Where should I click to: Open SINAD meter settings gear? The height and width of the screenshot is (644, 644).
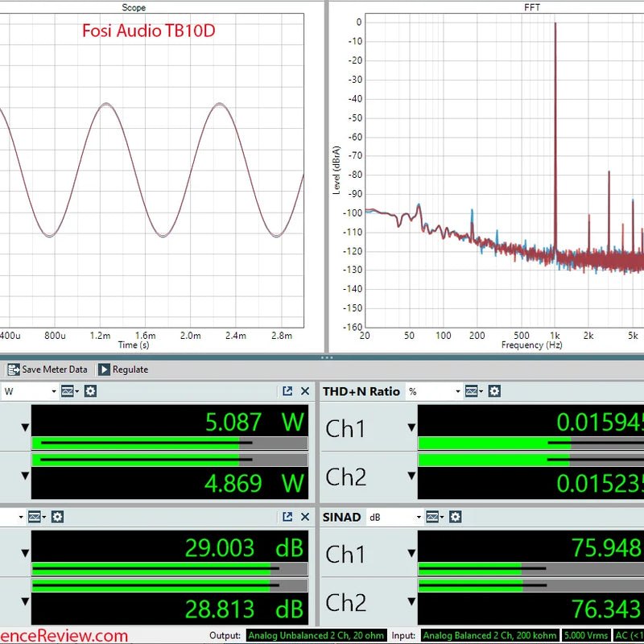coord(455,517)
